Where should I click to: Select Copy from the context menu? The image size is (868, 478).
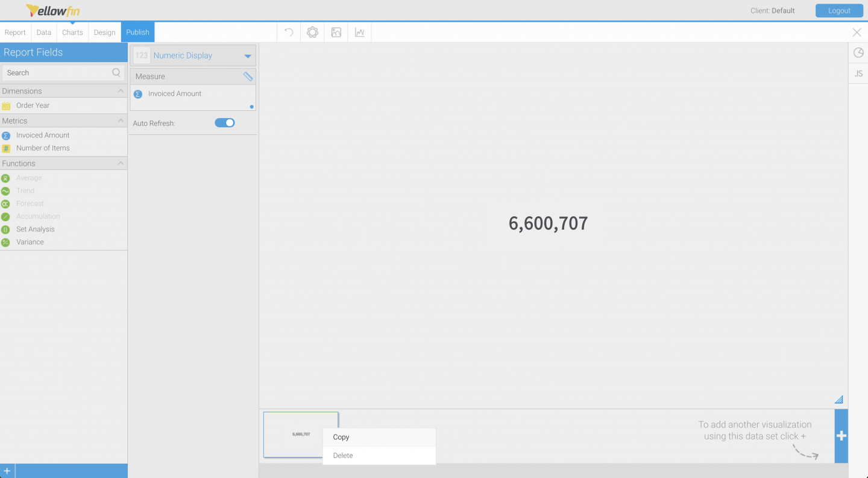pos(341,437)
